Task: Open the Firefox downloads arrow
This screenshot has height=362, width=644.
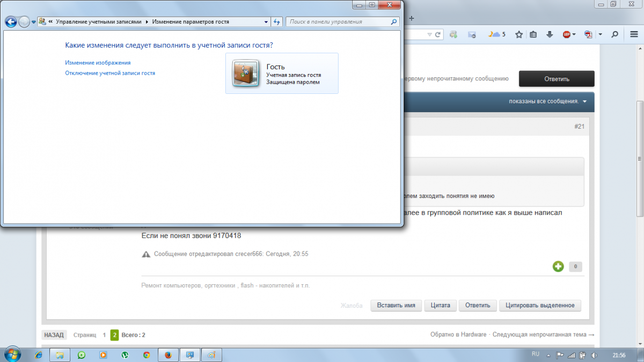Action: (x=550, y=35)
